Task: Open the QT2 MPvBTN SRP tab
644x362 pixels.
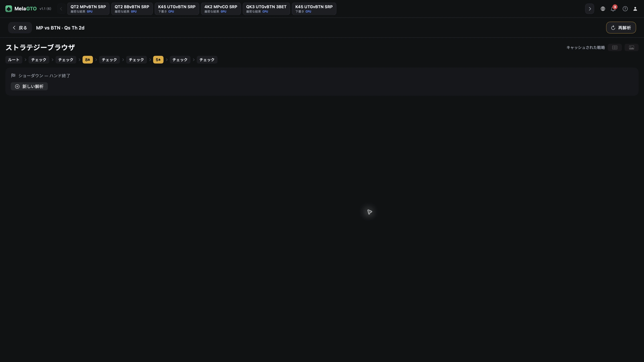Action: (x=88, y=9)
